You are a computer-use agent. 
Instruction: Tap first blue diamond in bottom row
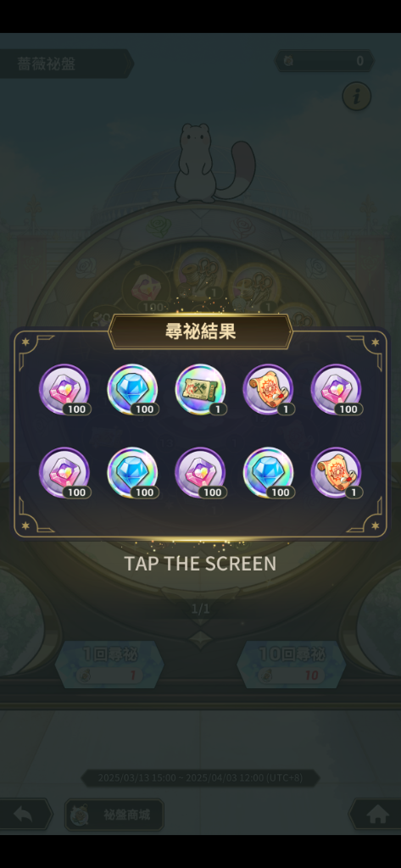point(132,473)
